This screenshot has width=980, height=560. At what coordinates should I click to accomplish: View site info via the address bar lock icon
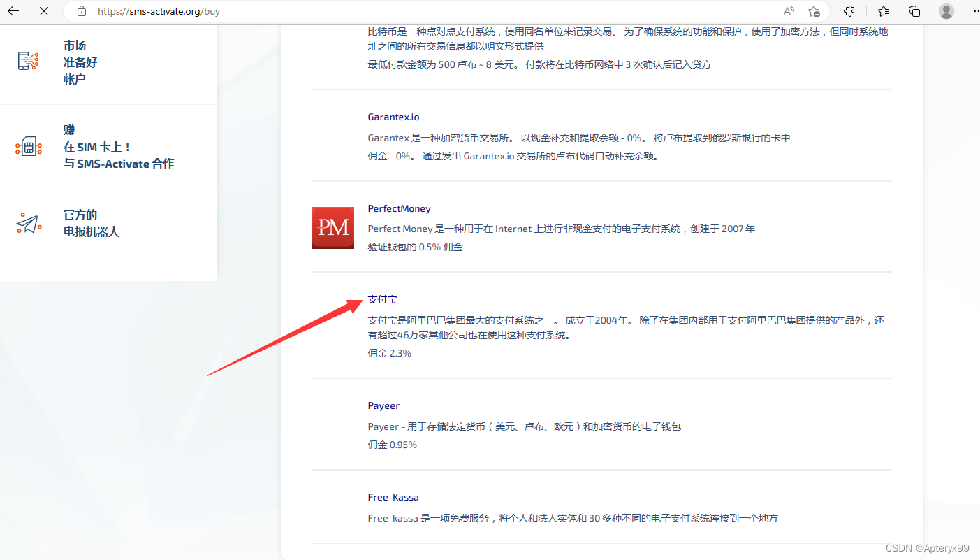[82, 11]
